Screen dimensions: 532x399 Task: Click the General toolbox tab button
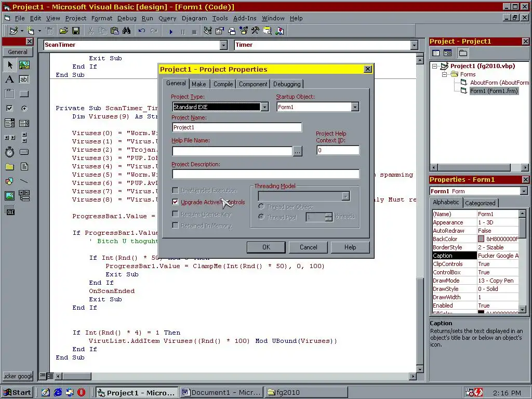(x=18, y=52)
